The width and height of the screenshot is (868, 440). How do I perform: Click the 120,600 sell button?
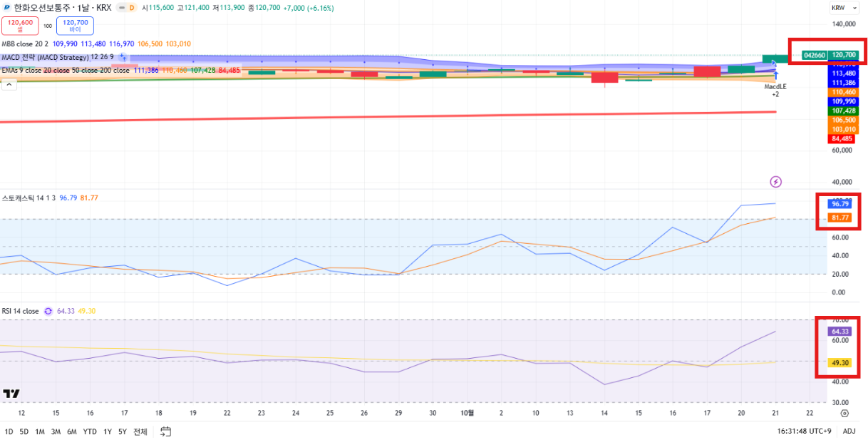coord(20,26)
